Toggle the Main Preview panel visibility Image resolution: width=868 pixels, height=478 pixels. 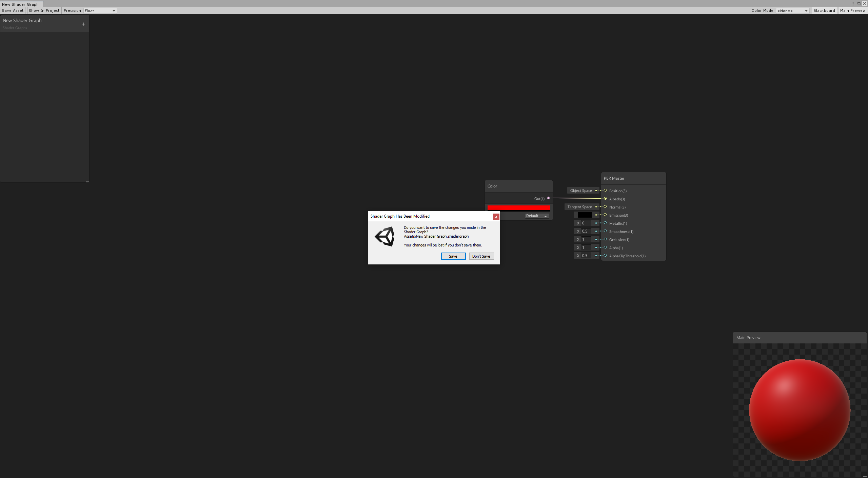click(x=852, y=11)
